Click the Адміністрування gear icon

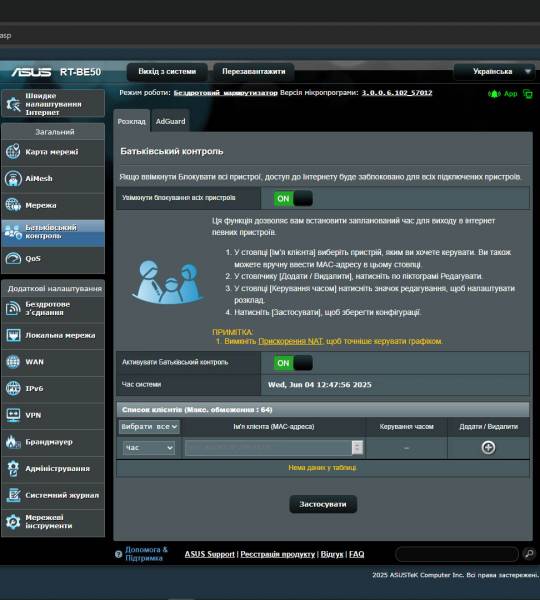coord(13,468)
